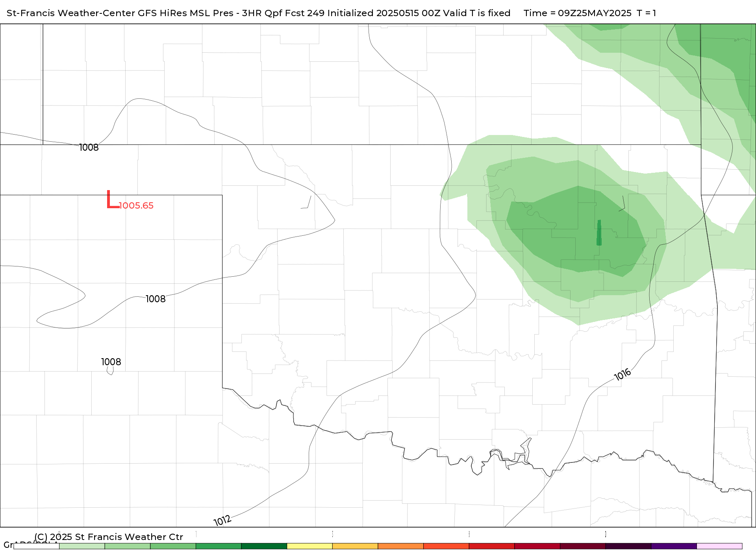Click the 1012 isobar label

pyautogui.click(x=222, y=520)
